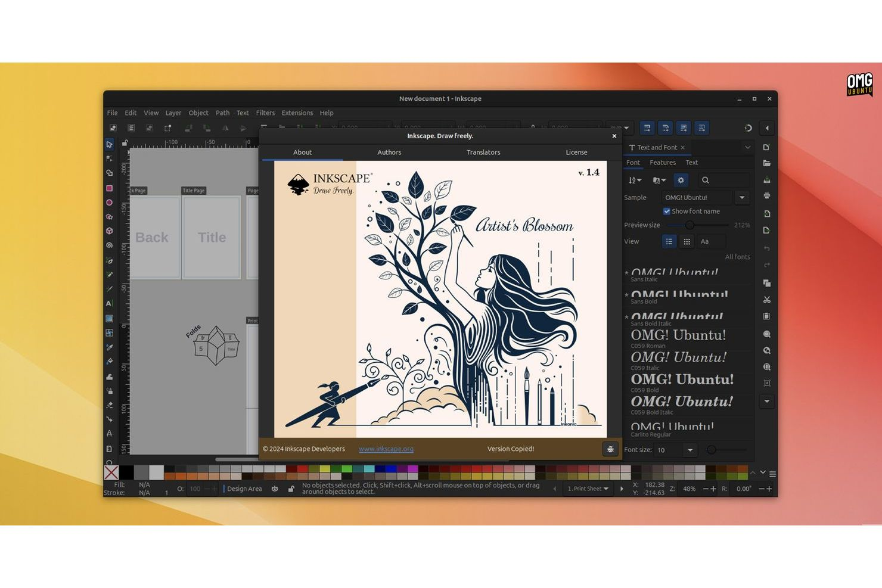Select the Rectangle tool

pyautogui.click(x=109, y=188)
